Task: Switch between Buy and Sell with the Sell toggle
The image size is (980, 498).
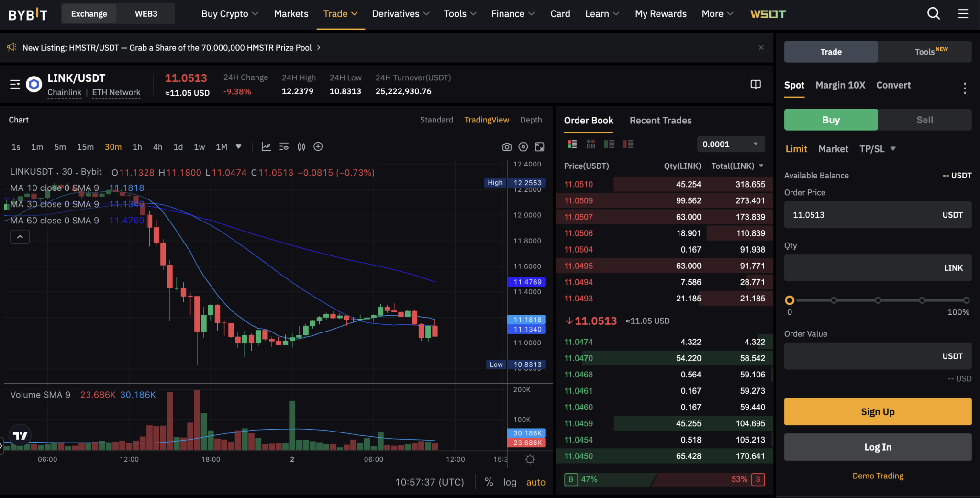Action: [924, 120]
